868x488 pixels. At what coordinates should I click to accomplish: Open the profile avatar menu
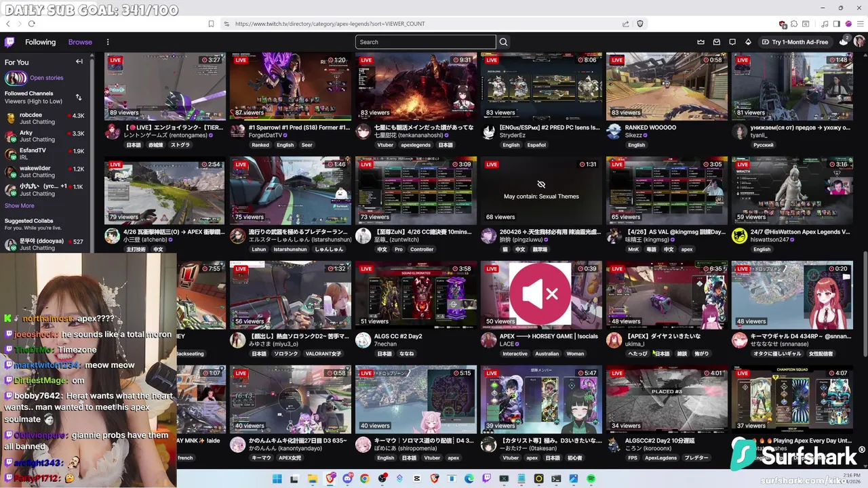pyautogui.click(x=859, y=41)
